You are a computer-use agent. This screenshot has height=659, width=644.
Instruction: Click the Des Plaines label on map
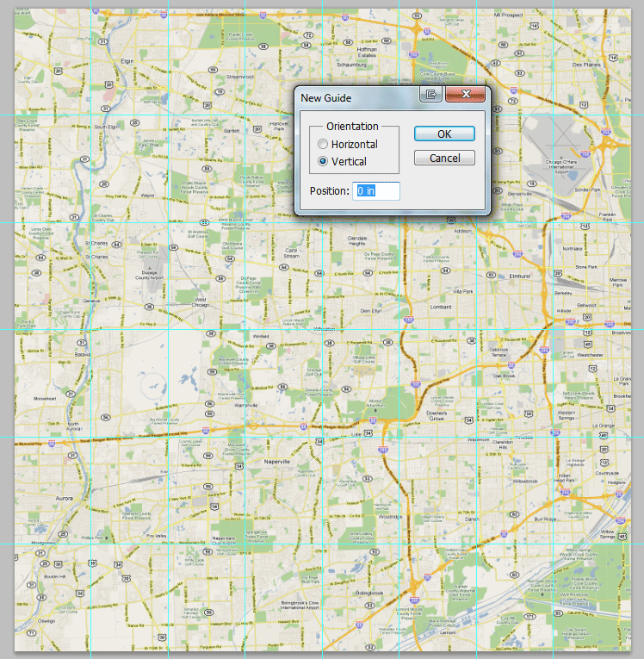pos(586,65)
